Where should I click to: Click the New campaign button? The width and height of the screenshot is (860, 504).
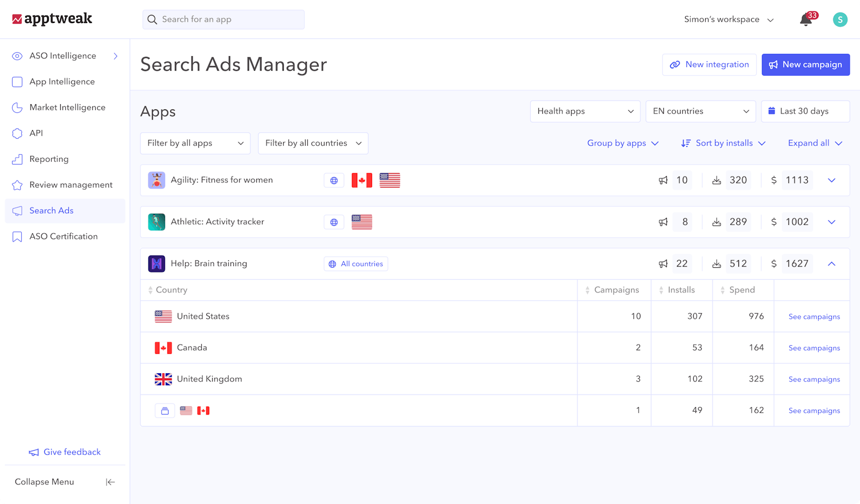coord(806,64)
